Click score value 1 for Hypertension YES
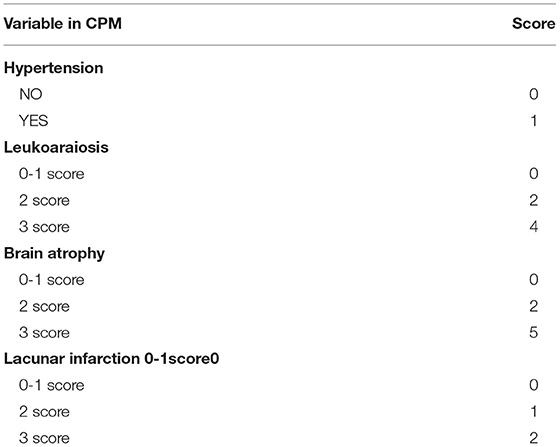Viewport: 560px width, 447px height. click(534, 121)
